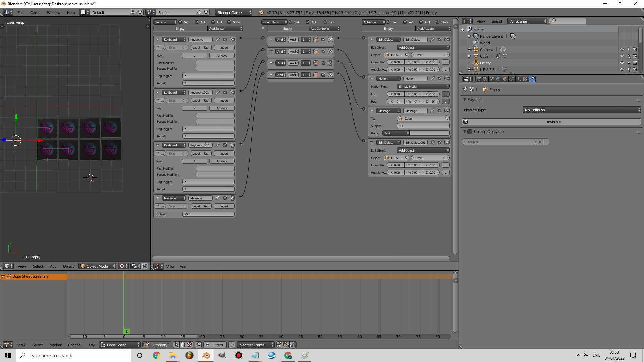The height and width of the screenshot is (362, 644).
Task: Toggle selectability arrow for Cube
Action: (629, 56)
